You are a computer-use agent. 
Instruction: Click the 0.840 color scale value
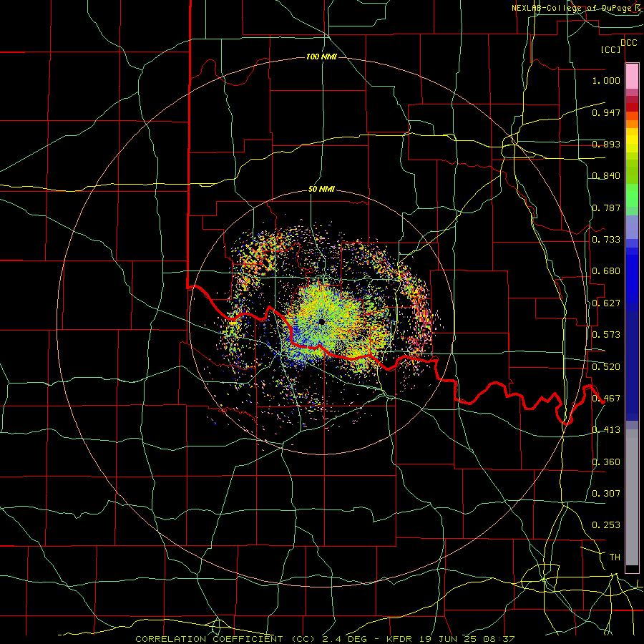(606, 176)
